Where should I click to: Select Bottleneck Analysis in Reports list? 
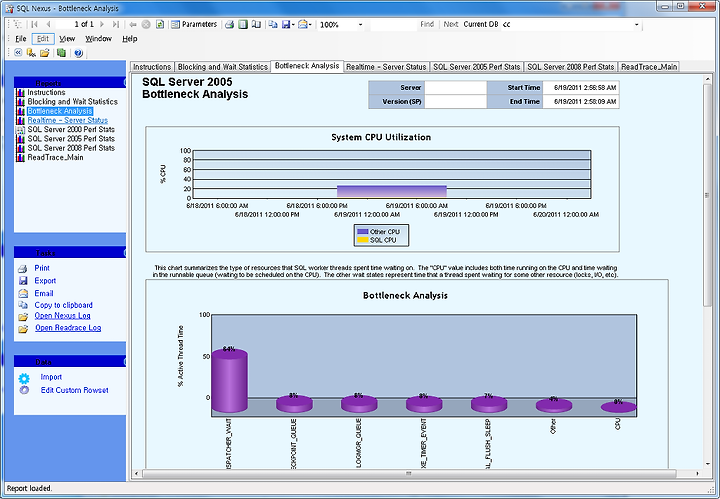tap(60, 111)
